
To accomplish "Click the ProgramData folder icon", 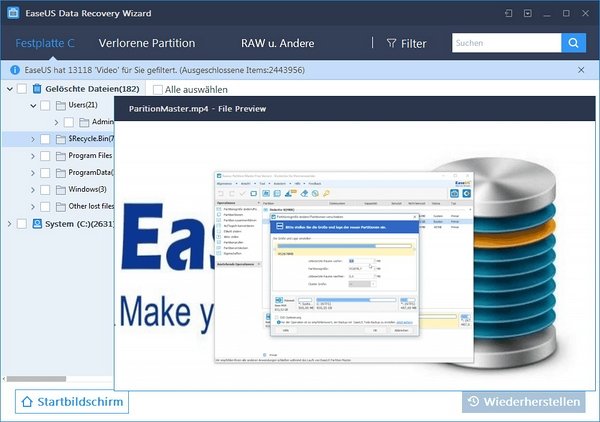I will [60, 173].
